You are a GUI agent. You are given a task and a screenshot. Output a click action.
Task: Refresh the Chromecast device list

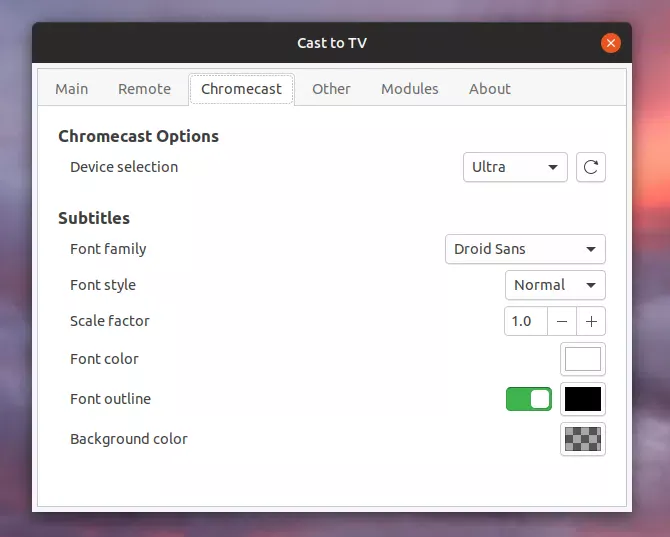click(591, 167)
